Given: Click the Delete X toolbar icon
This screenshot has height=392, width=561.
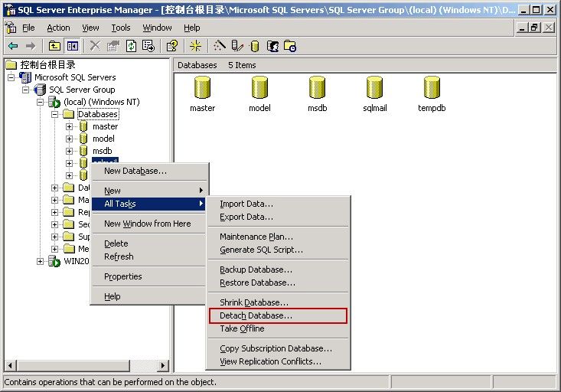Looking at the screenshot, I should coord(95,46).
